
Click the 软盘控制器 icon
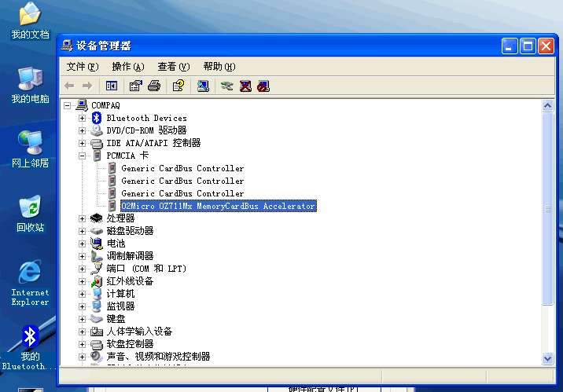pos(96,344)
